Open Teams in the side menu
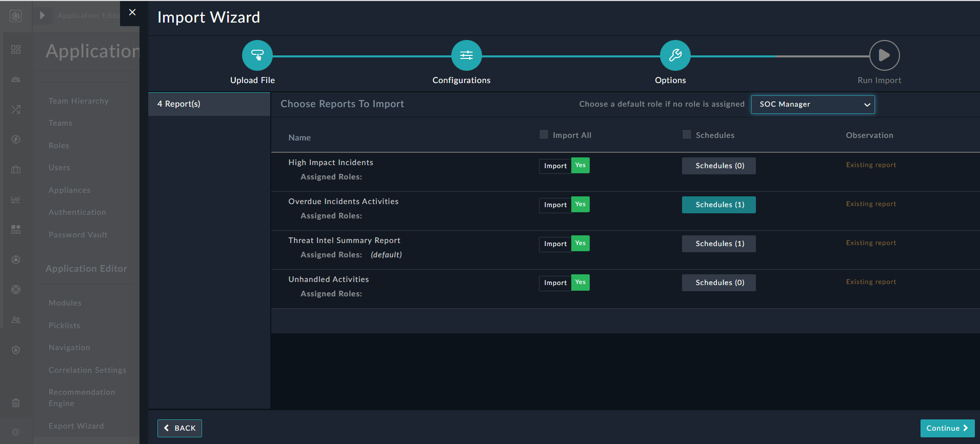The image size is (980, 444). [61, 123]
